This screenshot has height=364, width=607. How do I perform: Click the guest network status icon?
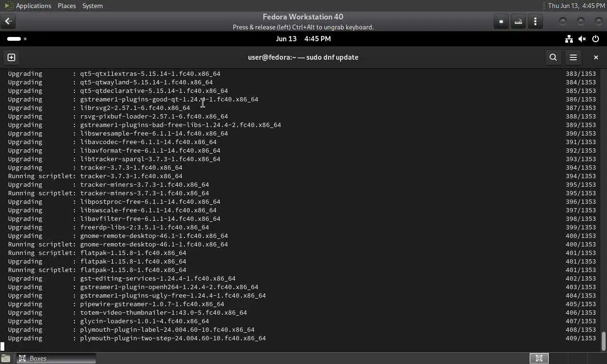[x=569, y=39]
